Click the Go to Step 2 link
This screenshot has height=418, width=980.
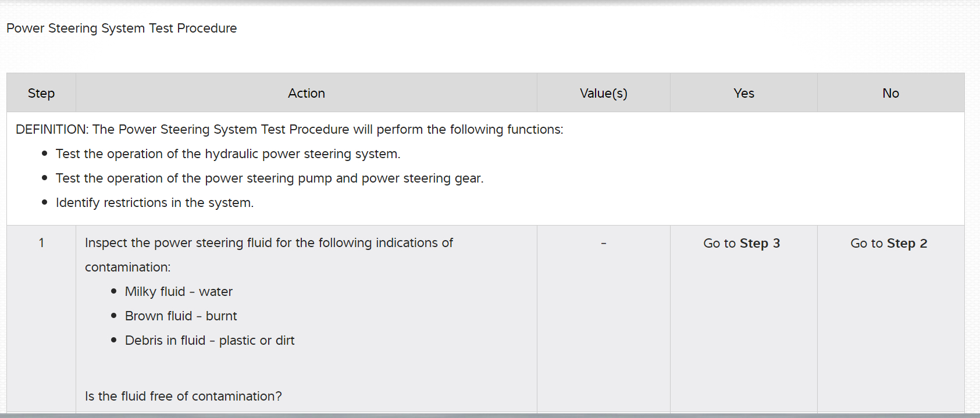click(889, 243)
